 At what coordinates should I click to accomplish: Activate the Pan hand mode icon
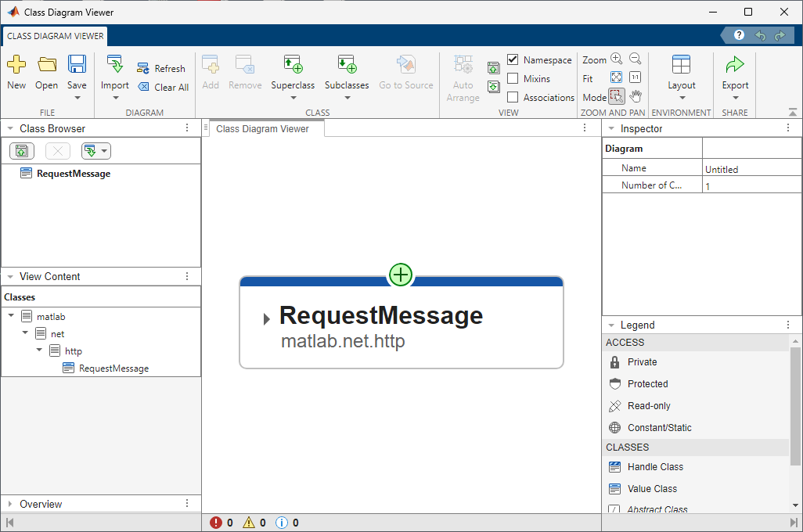636,96
